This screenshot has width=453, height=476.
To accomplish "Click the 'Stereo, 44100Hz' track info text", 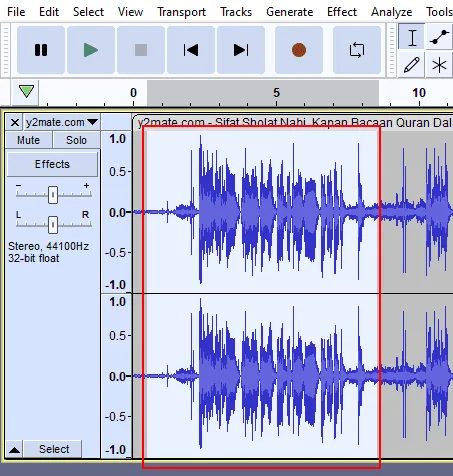I will click(48, 246).
